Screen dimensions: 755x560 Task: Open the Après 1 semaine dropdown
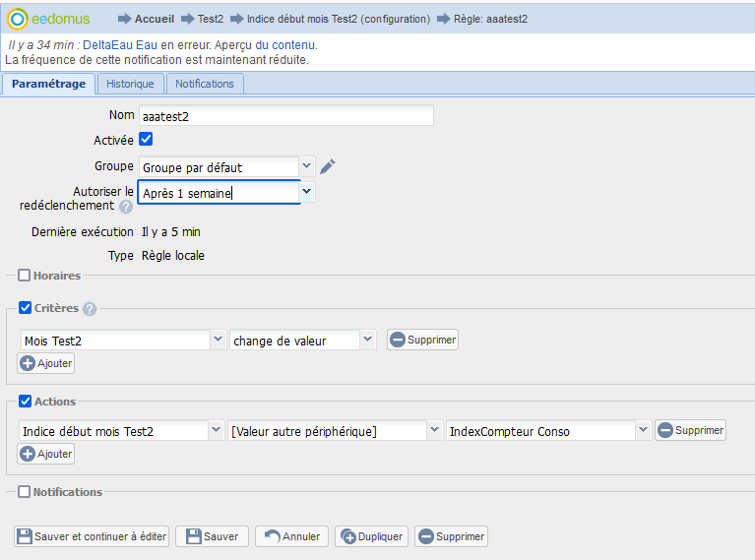pyautogui.click(x=307, y=192)
